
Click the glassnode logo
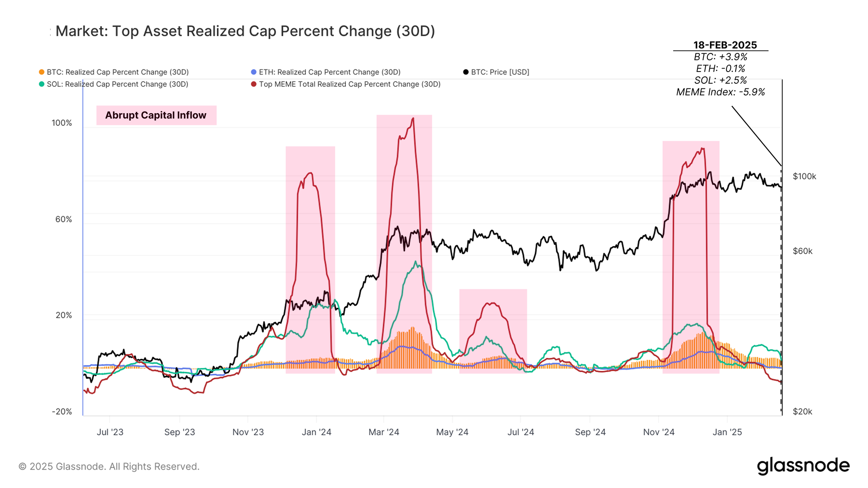(803, 466)
